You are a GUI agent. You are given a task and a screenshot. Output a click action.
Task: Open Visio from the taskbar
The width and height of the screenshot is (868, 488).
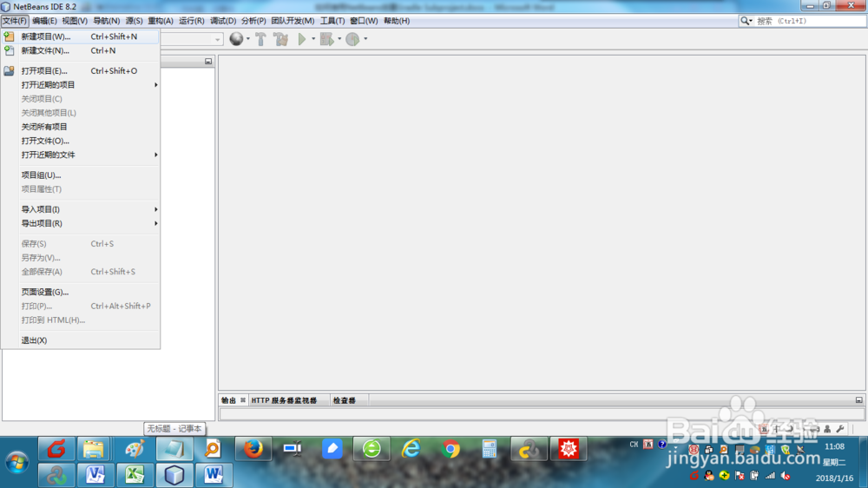point(95,475)
